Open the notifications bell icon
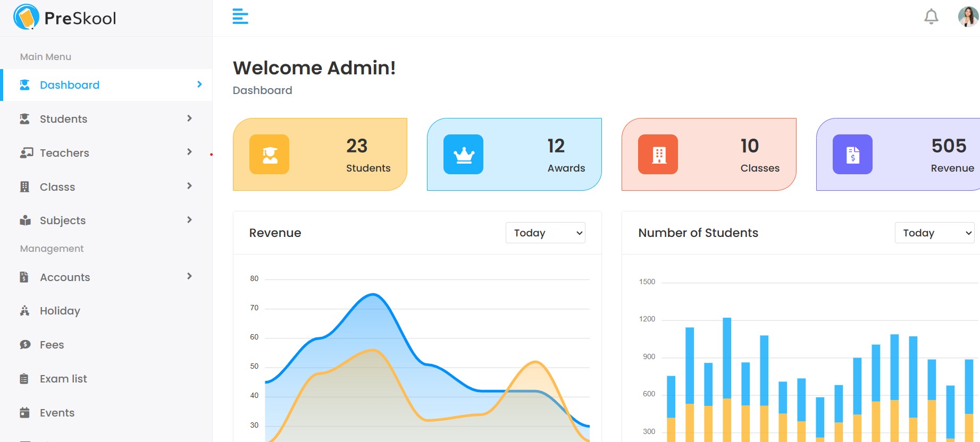This screenshot has height=442, width=980. [931, 17]
